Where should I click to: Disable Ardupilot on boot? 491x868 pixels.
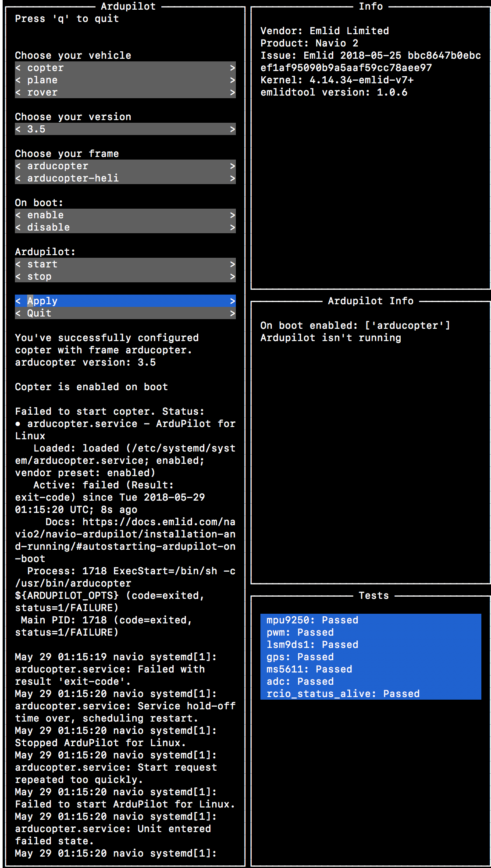tap(125, 227)
